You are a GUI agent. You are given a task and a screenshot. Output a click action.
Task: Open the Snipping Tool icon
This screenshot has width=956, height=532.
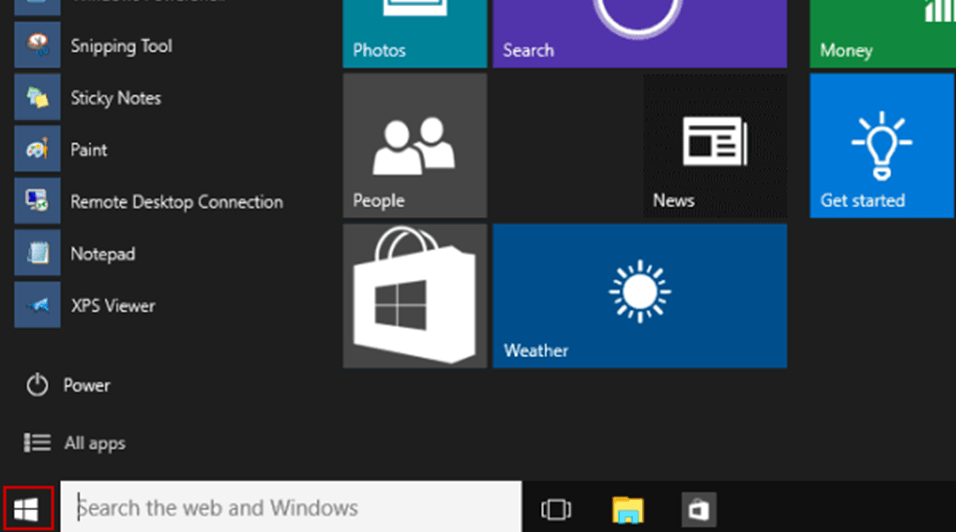click(37, 46)
